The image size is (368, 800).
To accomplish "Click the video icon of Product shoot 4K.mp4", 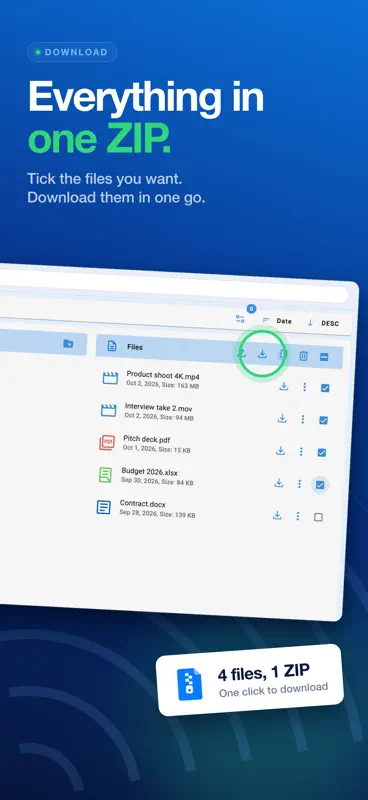I will (x=110, y=378).
